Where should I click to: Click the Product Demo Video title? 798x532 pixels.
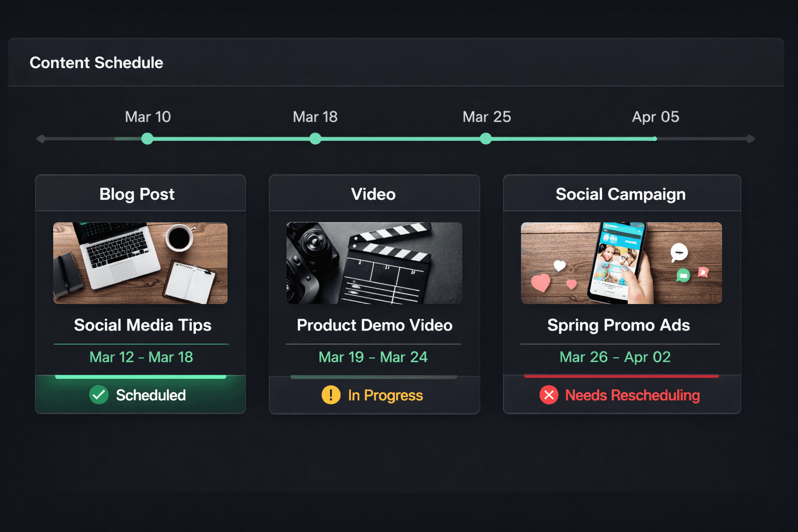click(375, 325)
